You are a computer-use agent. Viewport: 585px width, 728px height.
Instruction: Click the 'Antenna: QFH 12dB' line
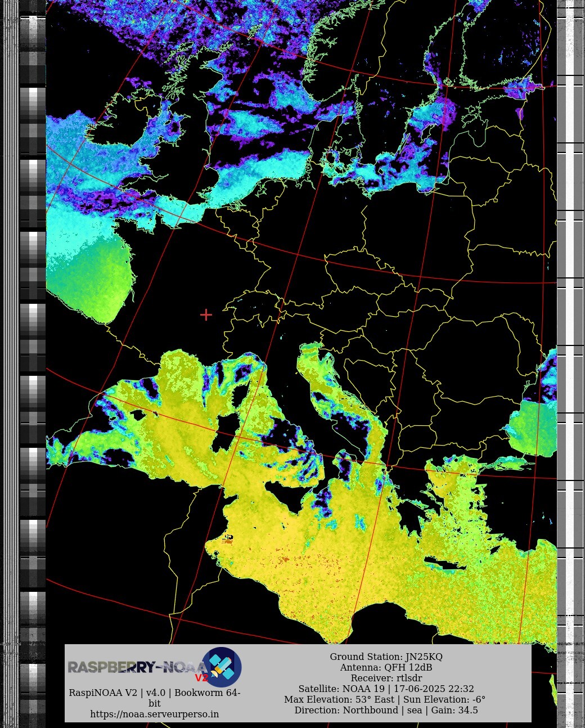(386, 667)
